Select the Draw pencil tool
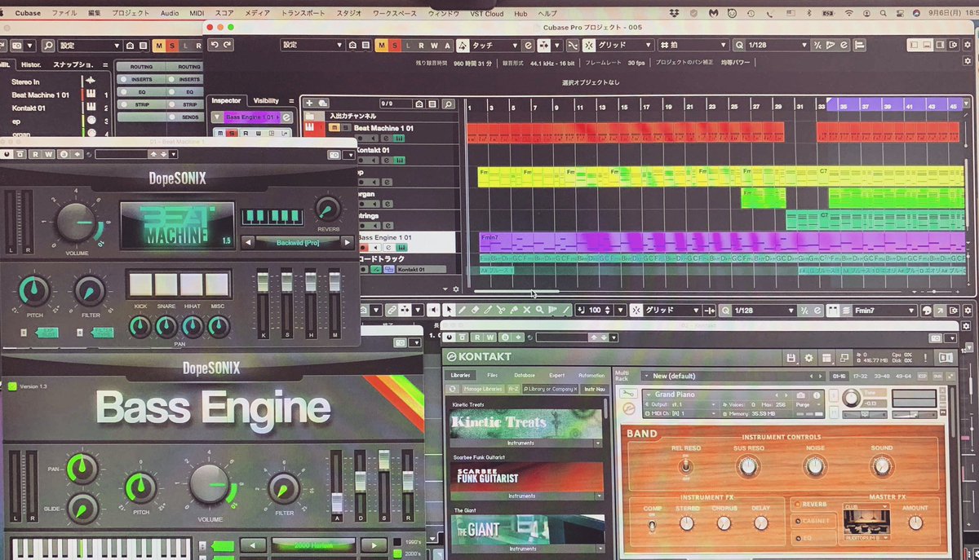Screen dimensions: 979x560 tap(462, 310)
